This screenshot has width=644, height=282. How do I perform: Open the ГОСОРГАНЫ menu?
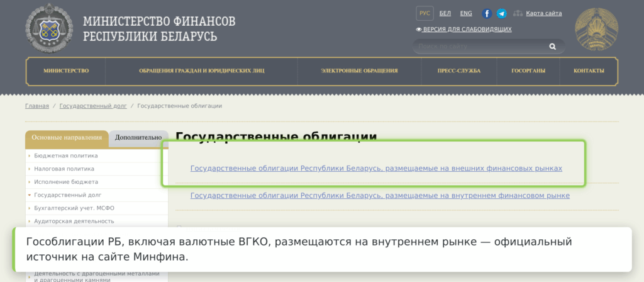coord(528,70)
